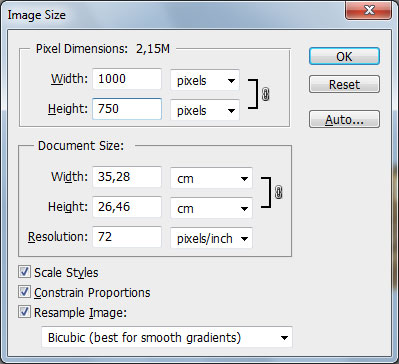This screenshot has width=399, height=364.
Task: Click the document Height field showing 26,46
Action: coord(127,207)
